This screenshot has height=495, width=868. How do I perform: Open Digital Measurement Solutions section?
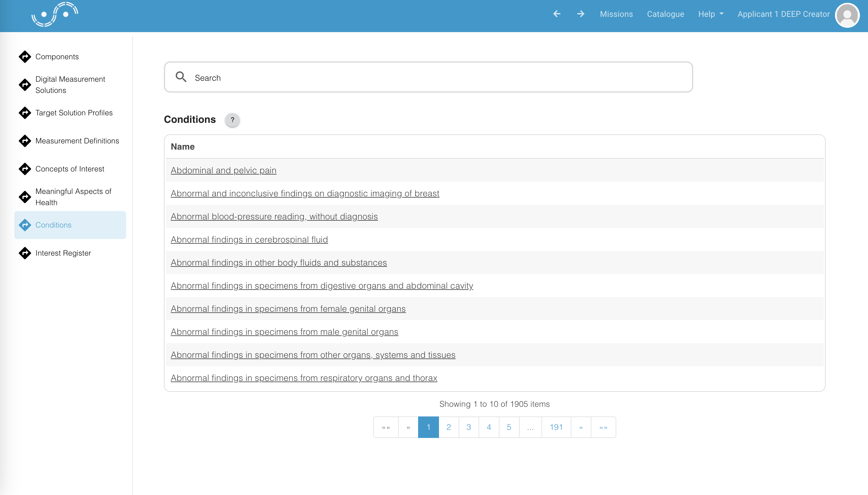[70, 85]
